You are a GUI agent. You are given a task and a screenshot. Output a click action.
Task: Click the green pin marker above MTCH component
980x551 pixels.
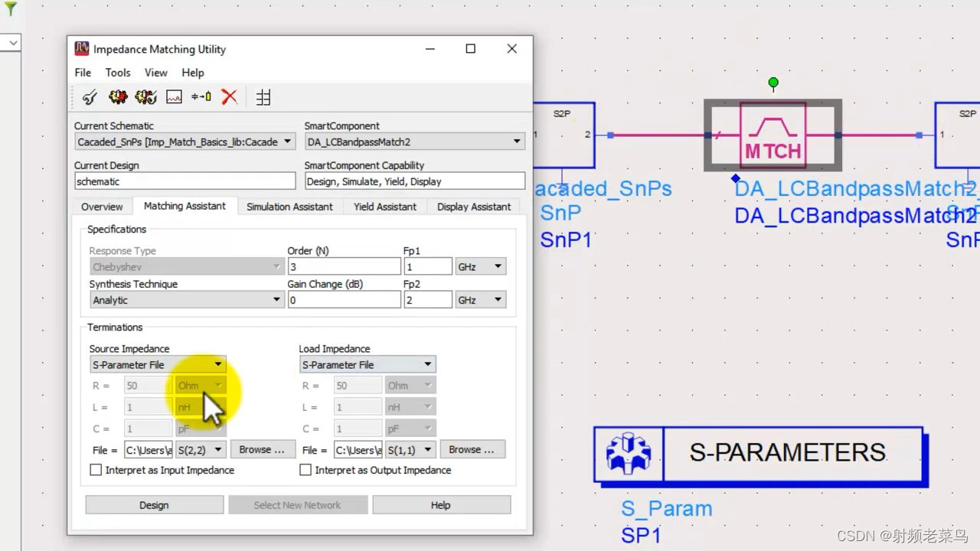click(x=773, y=82)
